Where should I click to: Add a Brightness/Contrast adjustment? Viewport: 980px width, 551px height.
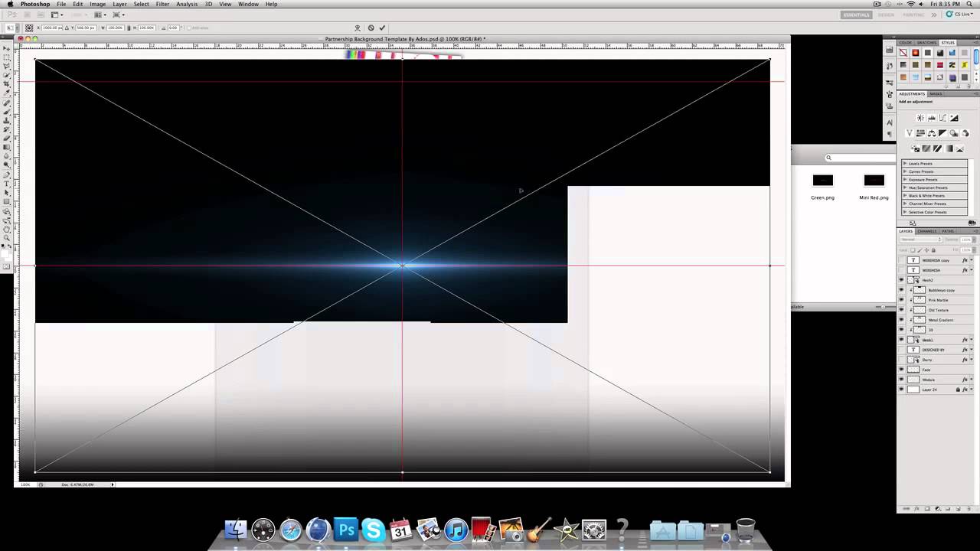tap(920, 118)
